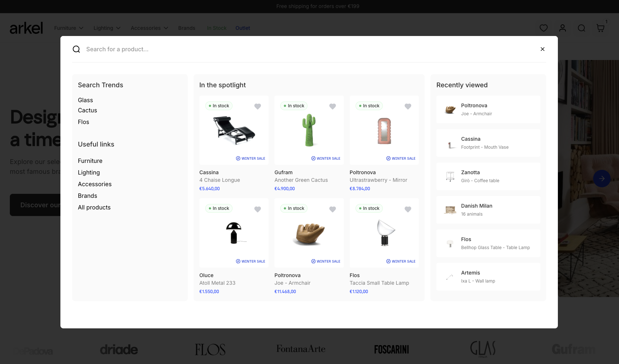Click the header search magnifier icon
Screen dimensions: 619x364
581,28
